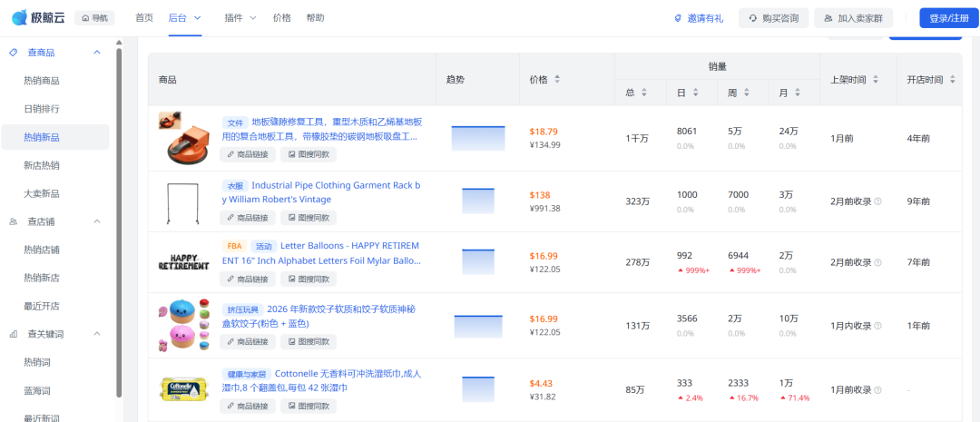The width and height of the screenshot is (980, 422).
Task: Open the 价格 page
Action: (x=282, y=18)
